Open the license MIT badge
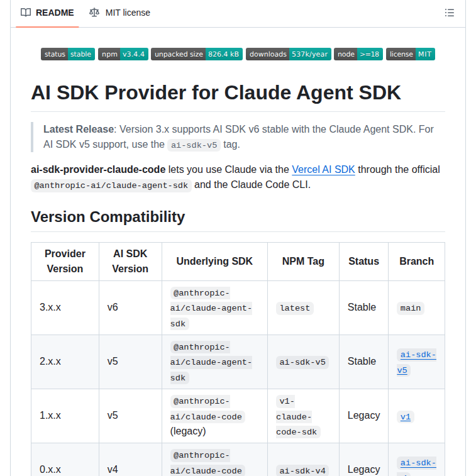 [x=411, y=54]
